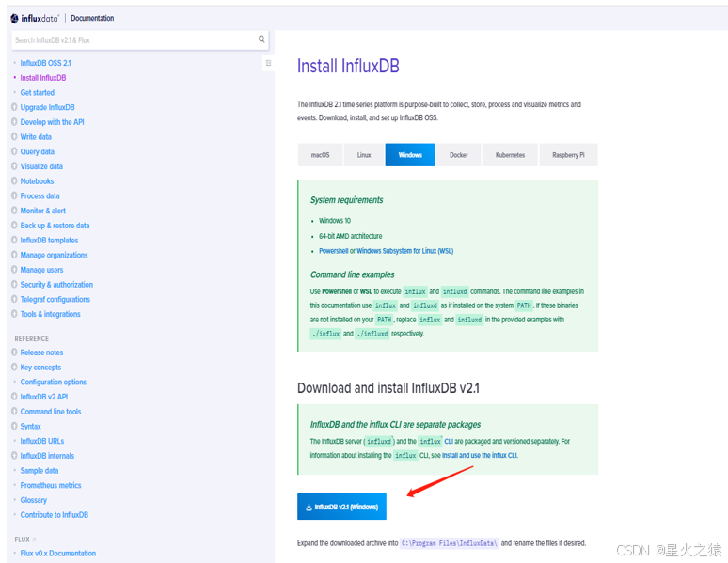
Task: Focus the Search InfluxDB v2.1 & Flux field
Action: pyautogui.click(x=139, y=40)
